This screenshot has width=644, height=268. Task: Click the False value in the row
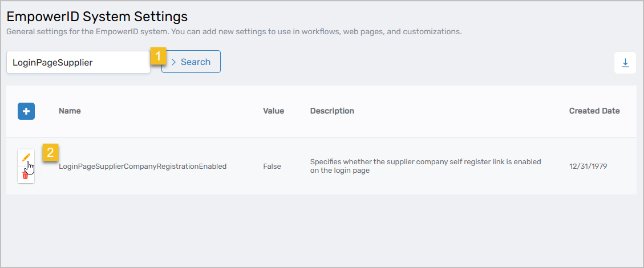click(272, 167)
